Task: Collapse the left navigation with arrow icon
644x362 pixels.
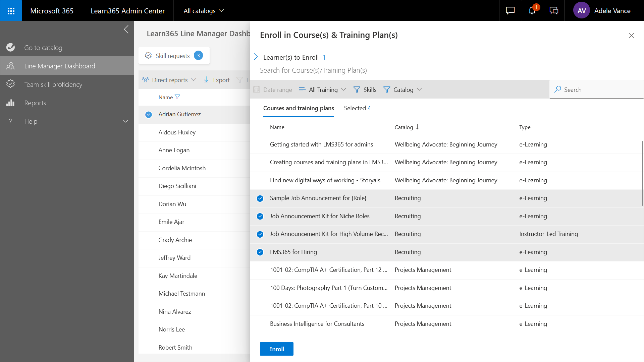Action: (126, 29)
